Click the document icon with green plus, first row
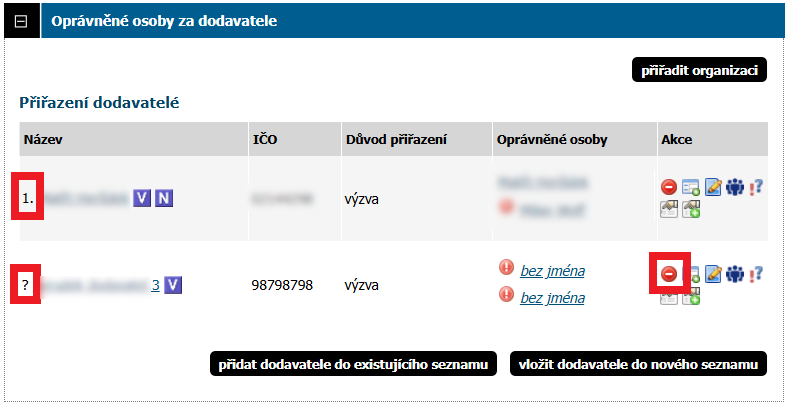This screenshot has height=406, width=788. click(691, 209)
